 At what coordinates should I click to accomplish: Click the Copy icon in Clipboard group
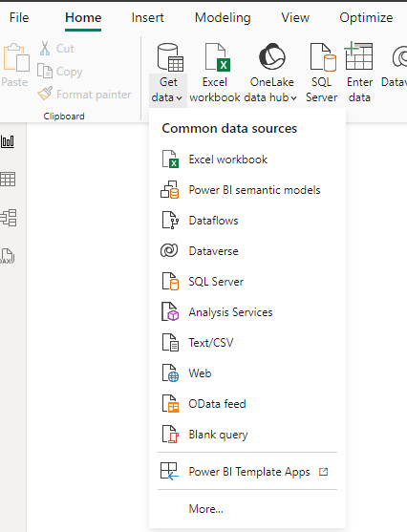point(45,71)
